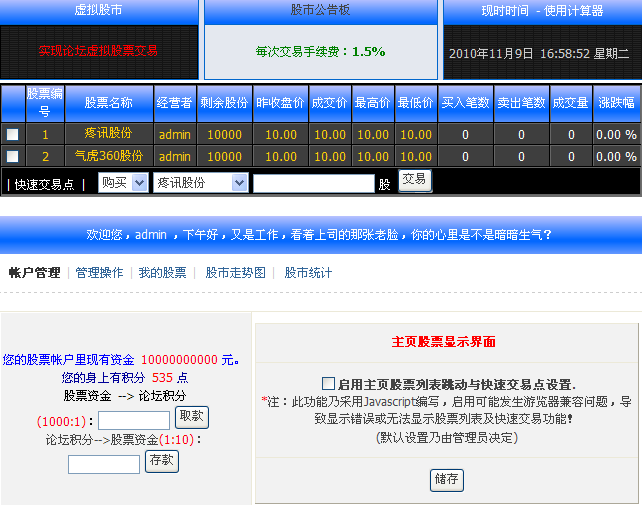The height and width of the screenshot is (505, 642).
Task: Click the 成交量 column header
Action: (571, 103)
